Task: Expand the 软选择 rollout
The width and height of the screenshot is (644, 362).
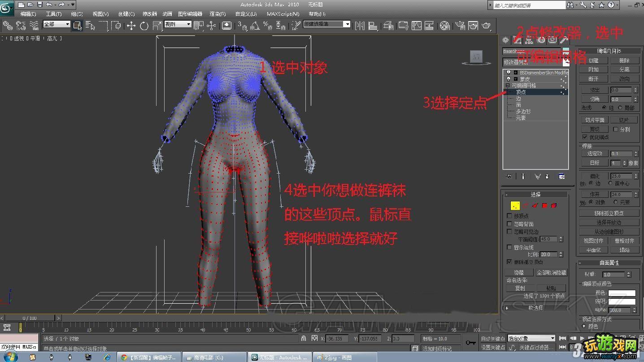Action: pyautogui.click(x=535, y=308)
